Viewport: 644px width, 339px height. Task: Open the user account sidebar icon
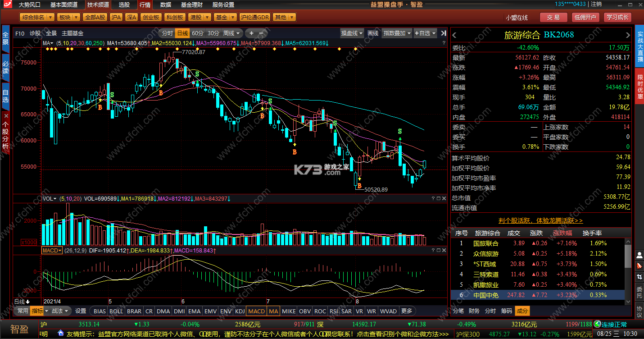[x=639, y=255]
